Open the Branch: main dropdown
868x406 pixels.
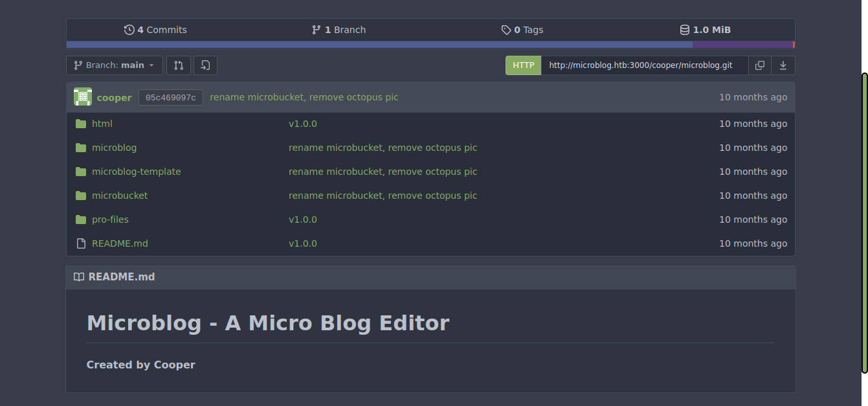(115, 65)
